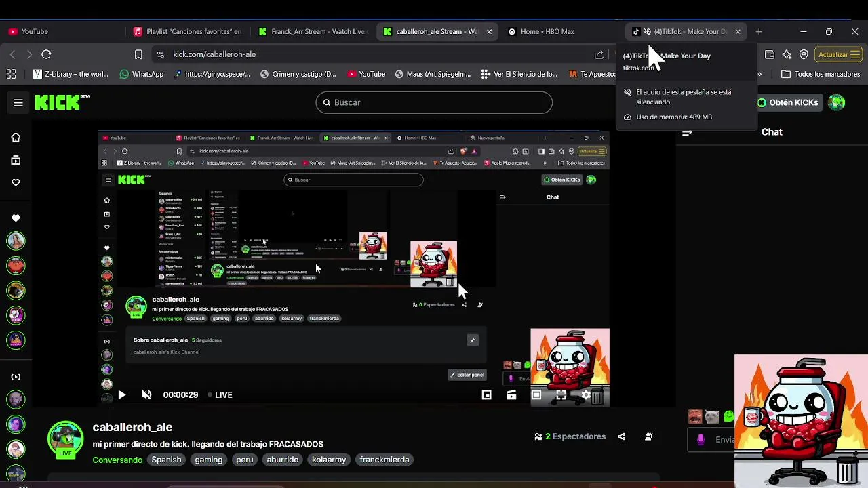
Task: Bookmark this page via address bar bookmark icon
Action: pyautogui.click(x=138, y=54)
